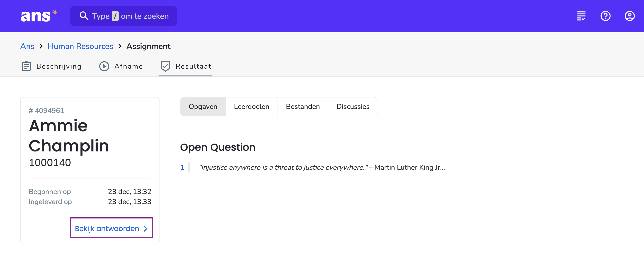Switch to Bestanden segment tab
This screenshot has height=264, width=644.
click(x=303, y=107)
